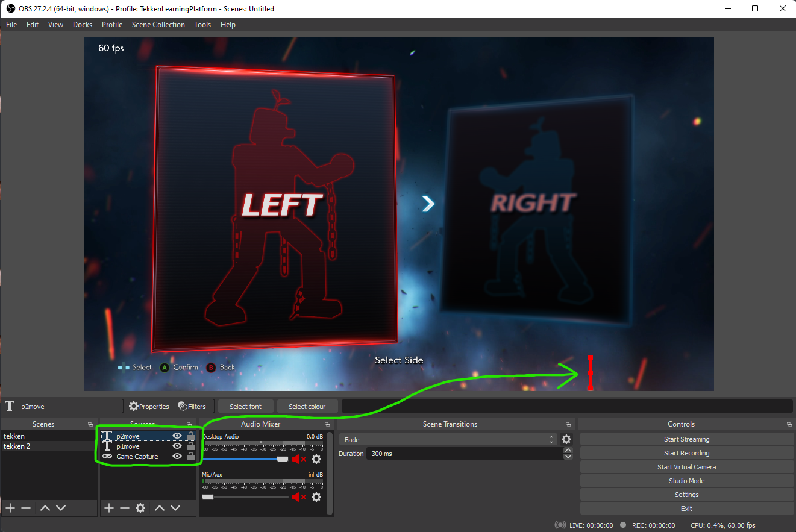Hide the p2move source using its eye icon
The height and width of the screenshot is (532, 796).
pyautogui.click(x=177, y=436)
